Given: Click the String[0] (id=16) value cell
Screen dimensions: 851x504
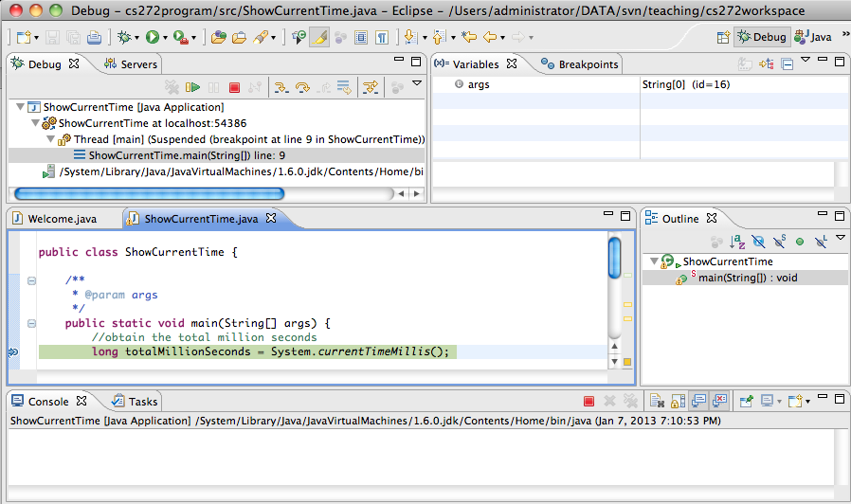Looking at the screenshot, I should (x=686, y=84).
